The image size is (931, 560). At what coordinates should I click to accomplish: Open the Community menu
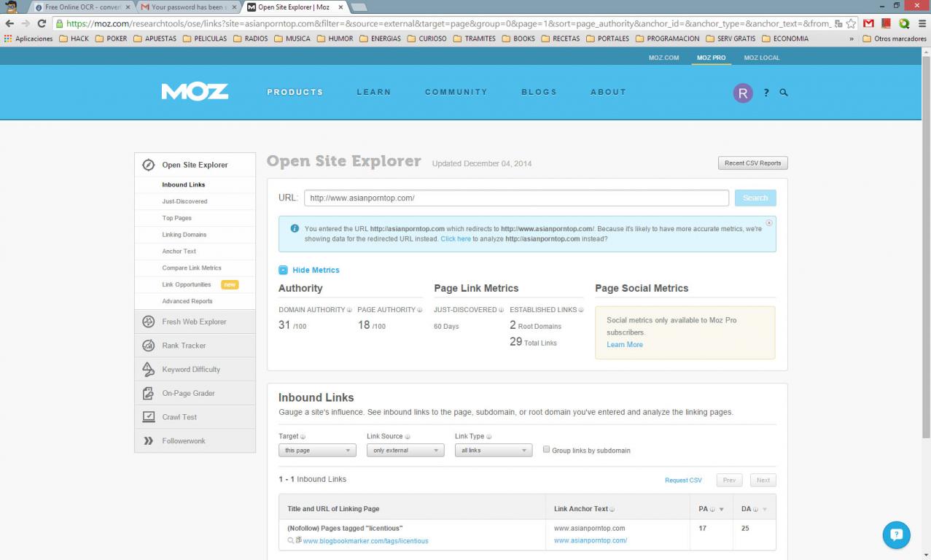coord(456,92)
